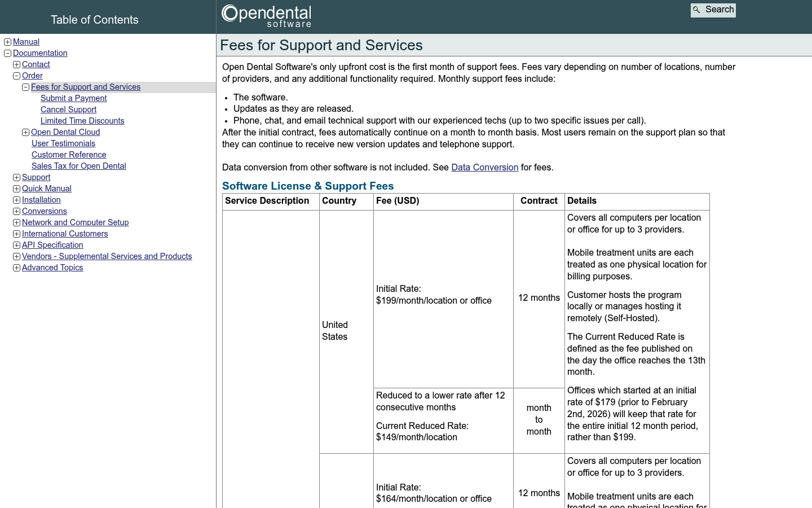Open Sales Tax for Open Dental page
The height and width of the screenshot is (508, 812).
coord(79,166)
